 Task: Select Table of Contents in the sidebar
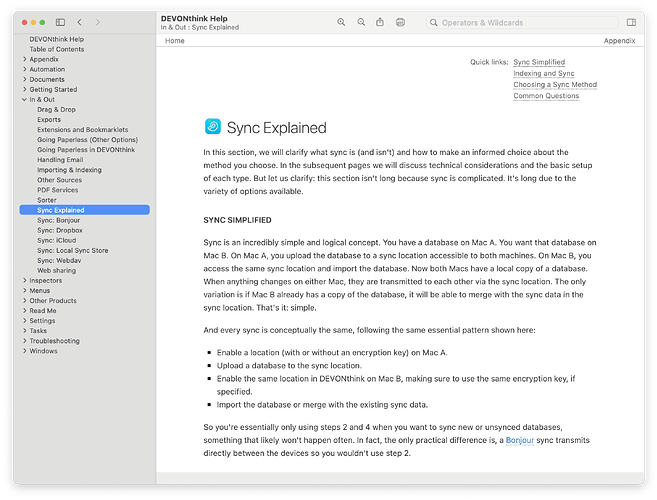[x=56, y=49]
